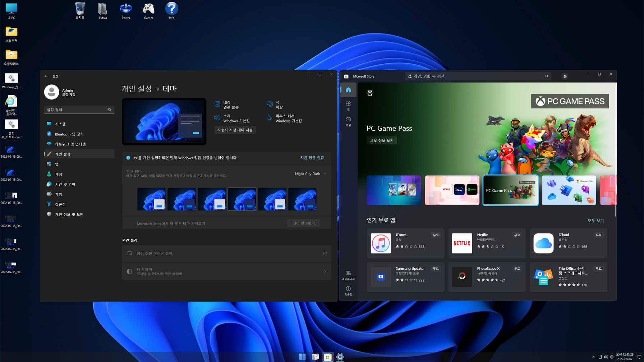This screenshot has height=362, width=644.
Task: Click 개인 설정 breadcrumb in Settings header
Action: (x=137, y=89)
